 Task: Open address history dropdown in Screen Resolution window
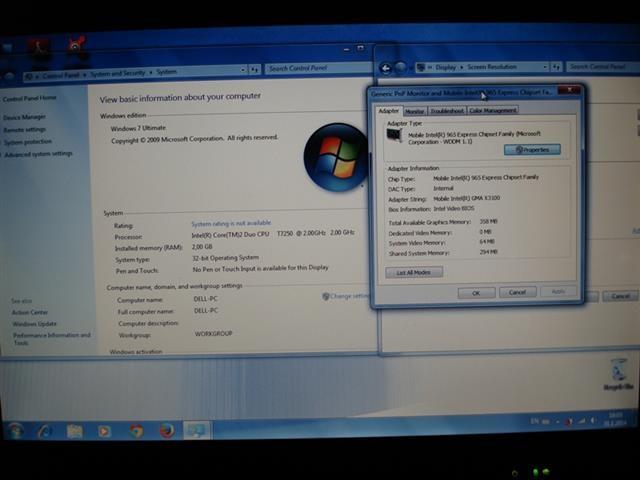(545, 67)
